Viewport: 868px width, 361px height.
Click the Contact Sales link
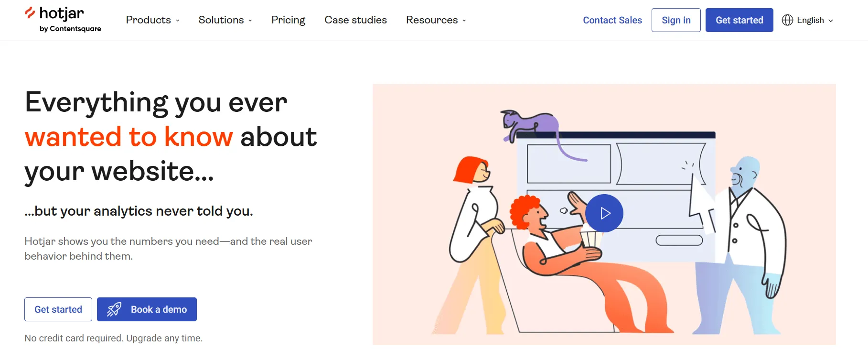[x=612, y=20]
